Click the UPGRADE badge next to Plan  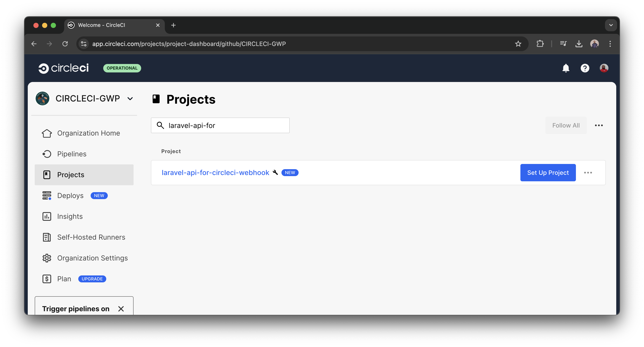[92, 278]
